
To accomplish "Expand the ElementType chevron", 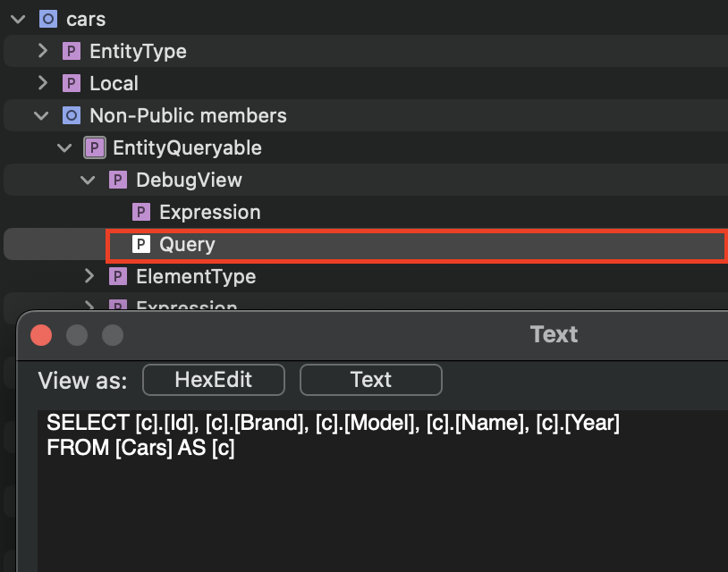I will coord(89,276).
